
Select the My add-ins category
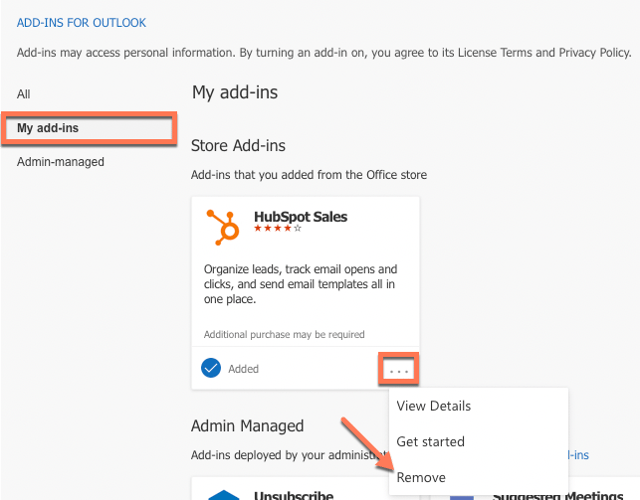(x=89, y=128)
